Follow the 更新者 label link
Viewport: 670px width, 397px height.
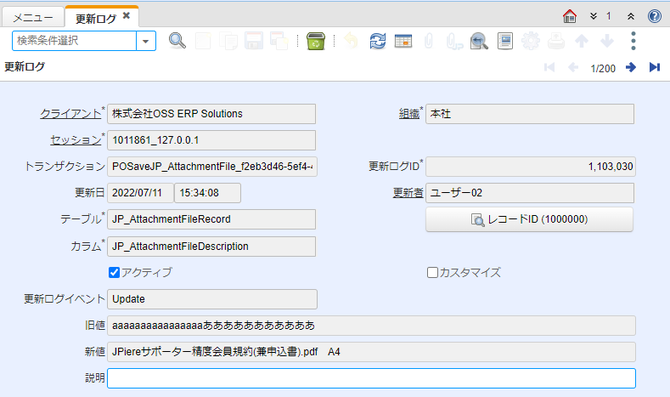pyautogui.click(x=408, y=193)
